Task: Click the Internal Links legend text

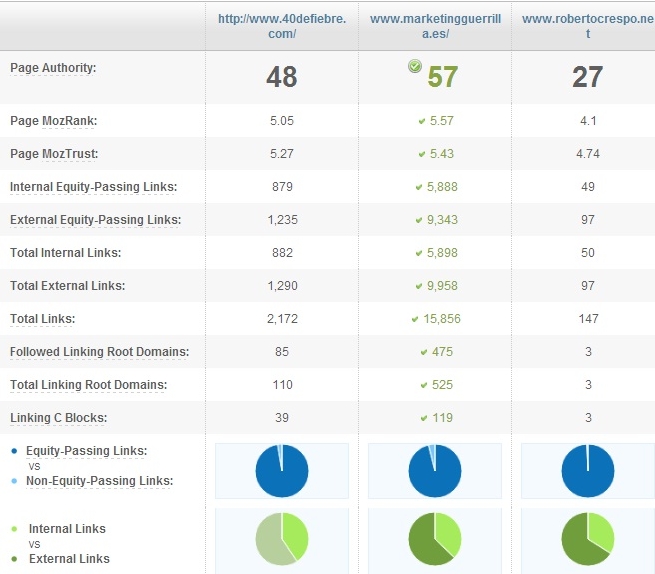Action: coord(67,529)
